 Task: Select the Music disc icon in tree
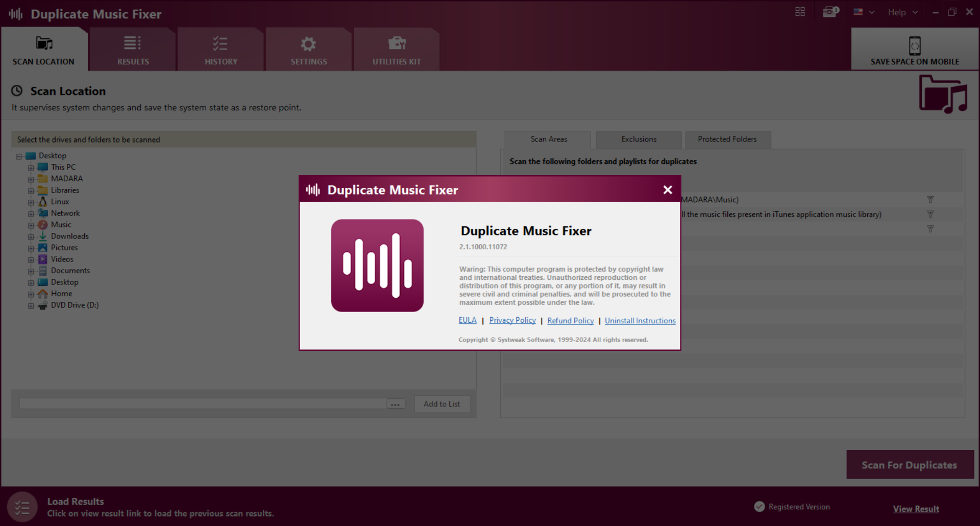pyautogui.click(x=43, y=225)
